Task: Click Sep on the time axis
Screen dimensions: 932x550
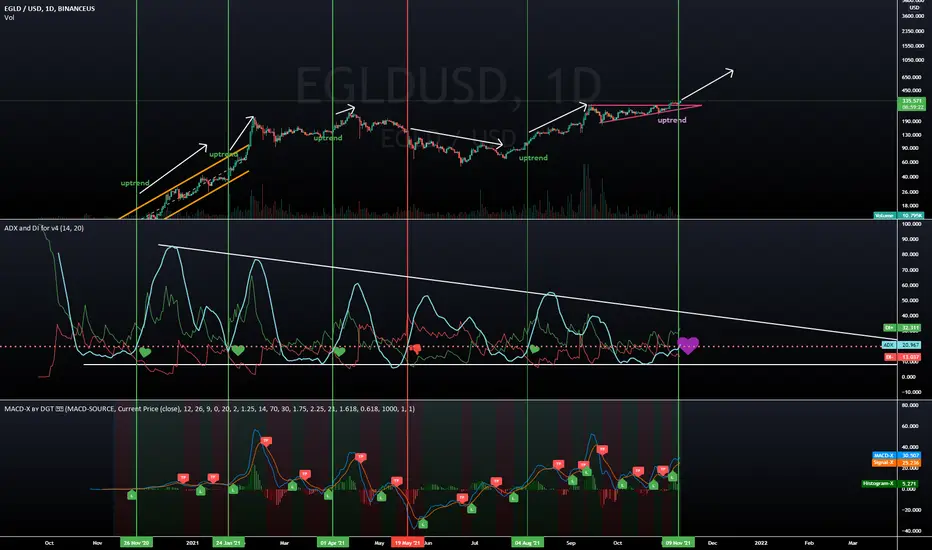Action: click(571, 543)
